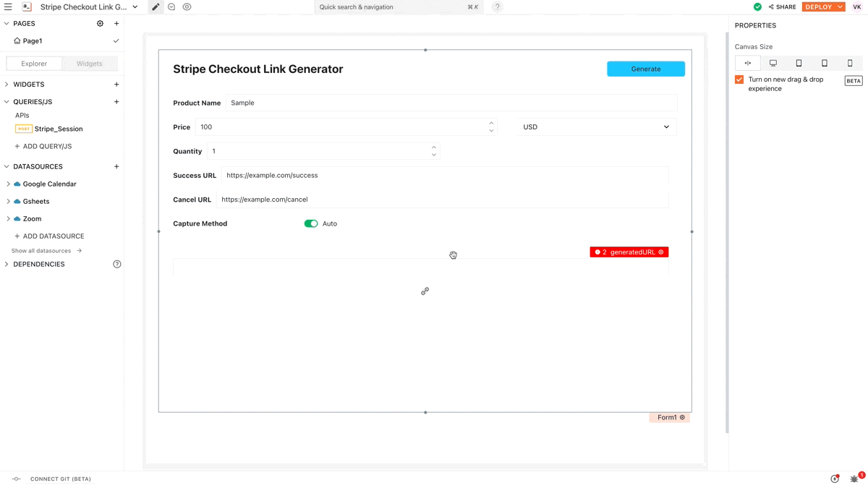Toggle the Capture Method Auto switch
The height and width of the screenshot is (488, 868).
point(311,224)
